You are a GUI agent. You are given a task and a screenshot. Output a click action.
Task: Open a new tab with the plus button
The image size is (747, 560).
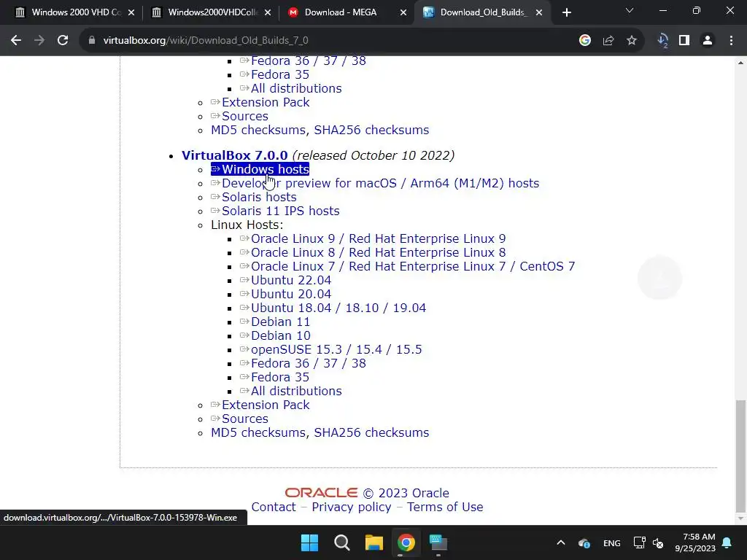click(566, 13)
